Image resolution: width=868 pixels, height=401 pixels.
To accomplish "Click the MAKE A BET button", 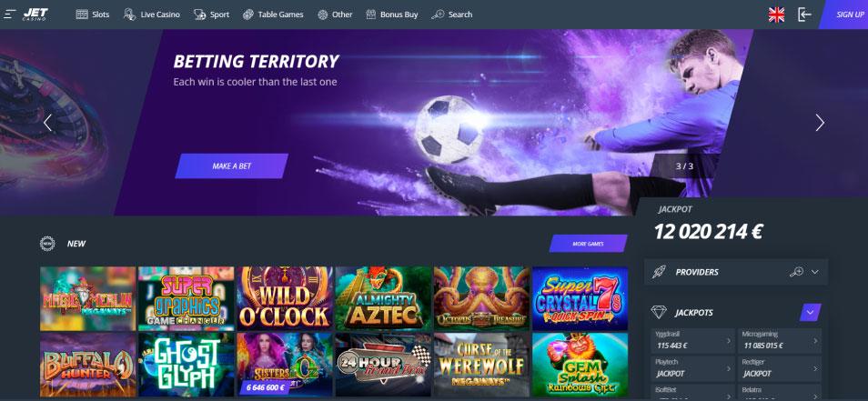I will tap(231, 165).
